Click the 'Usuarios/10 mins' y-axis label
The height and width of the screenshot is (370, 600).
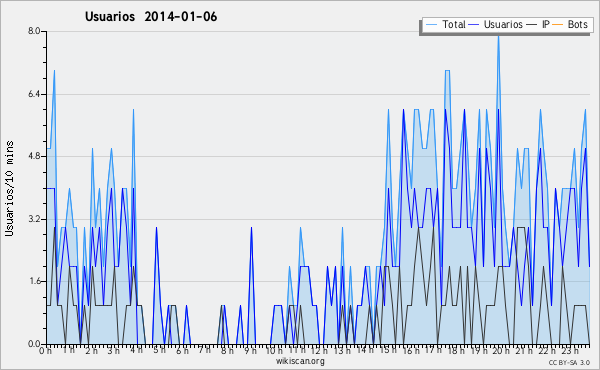click(x=9, y=188)
